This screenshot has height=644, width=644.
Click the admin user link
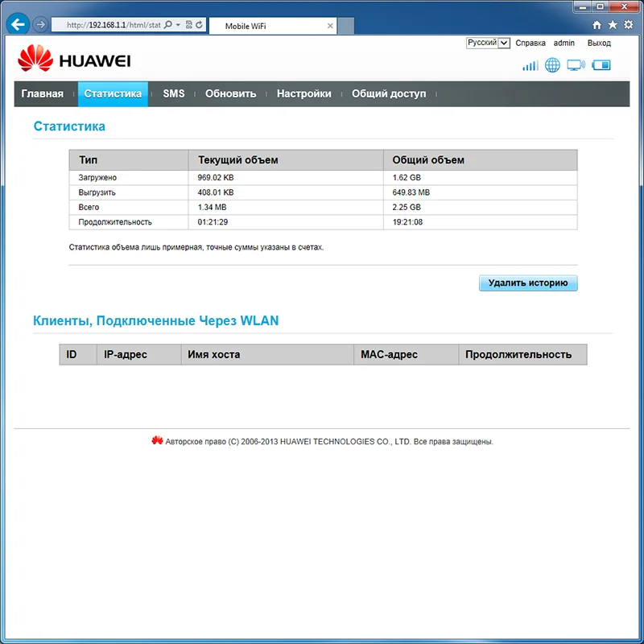[x=564, y=43]
